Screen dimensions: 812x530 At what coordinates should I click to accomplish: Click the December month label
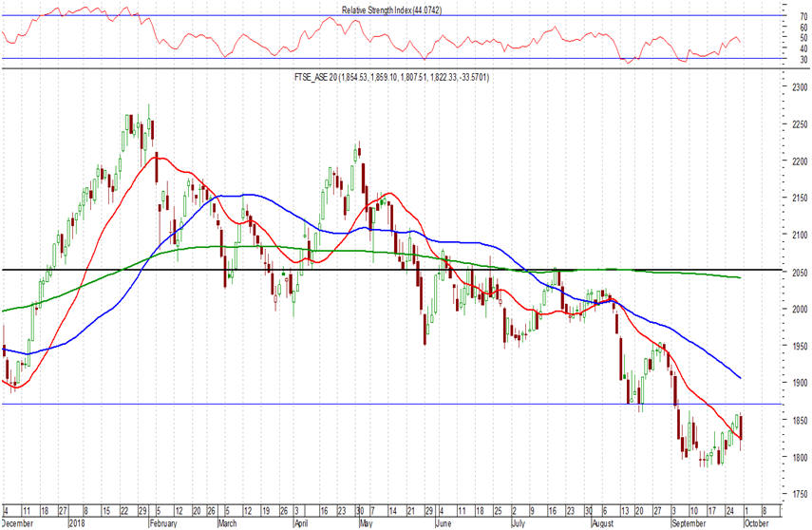[x=17, y=523]
